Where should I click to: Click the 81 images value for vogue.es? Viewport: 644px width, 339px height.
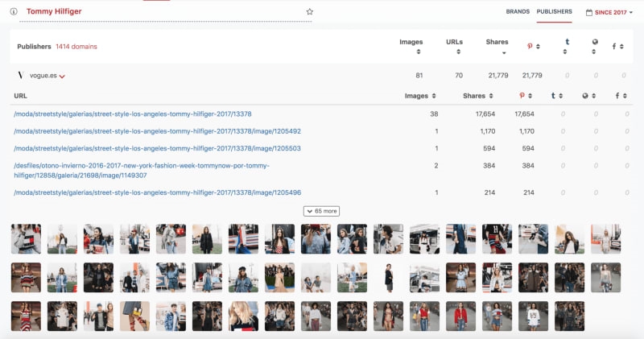click(419, 75)
